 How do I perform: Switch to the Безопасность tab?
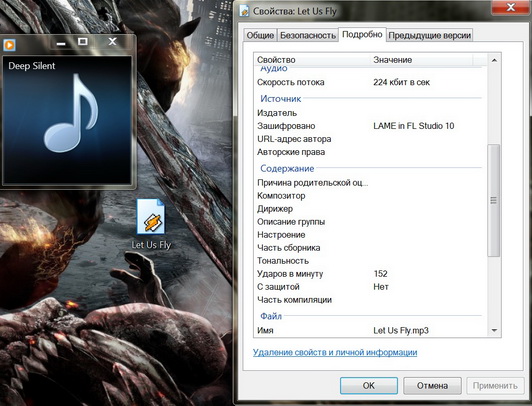pos(308,35)
